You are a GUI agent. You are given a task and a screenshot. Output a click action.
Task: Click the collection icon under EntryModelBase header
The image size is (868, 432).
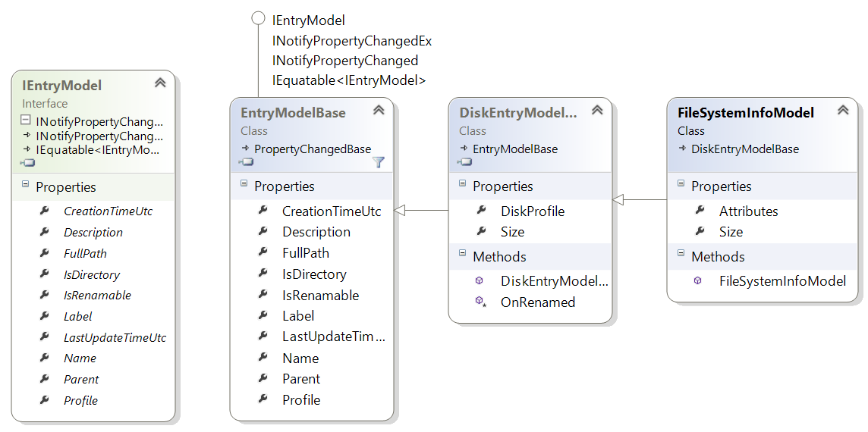click(x=246, y=161)
